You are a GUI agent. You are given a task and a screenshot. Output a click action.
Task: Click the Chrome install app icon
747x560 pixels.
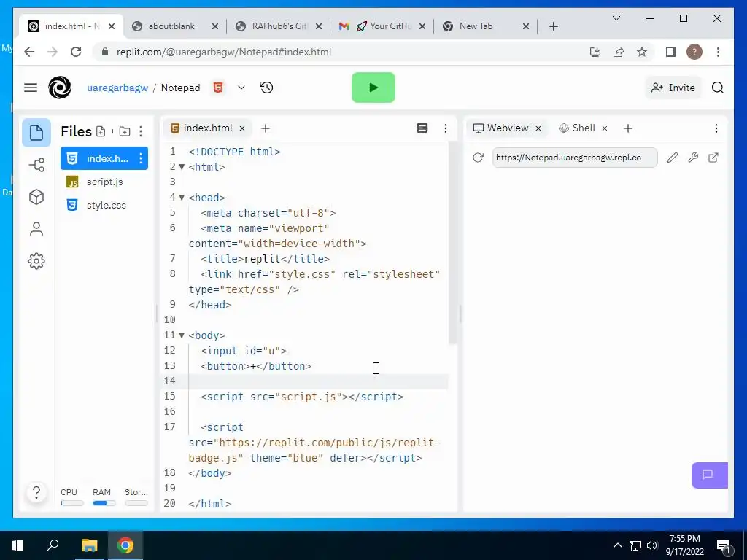click(x=595, y=52)
